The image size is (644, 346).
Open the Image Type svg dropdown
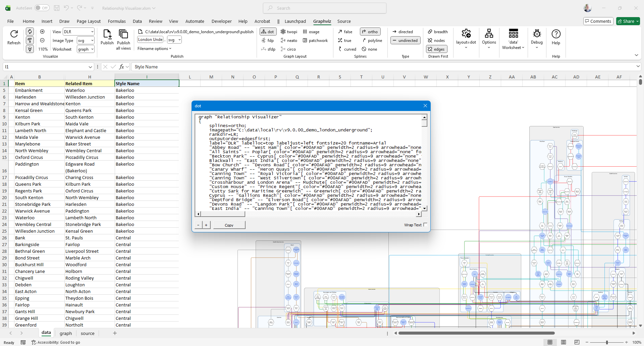click(x=92, y=41)
